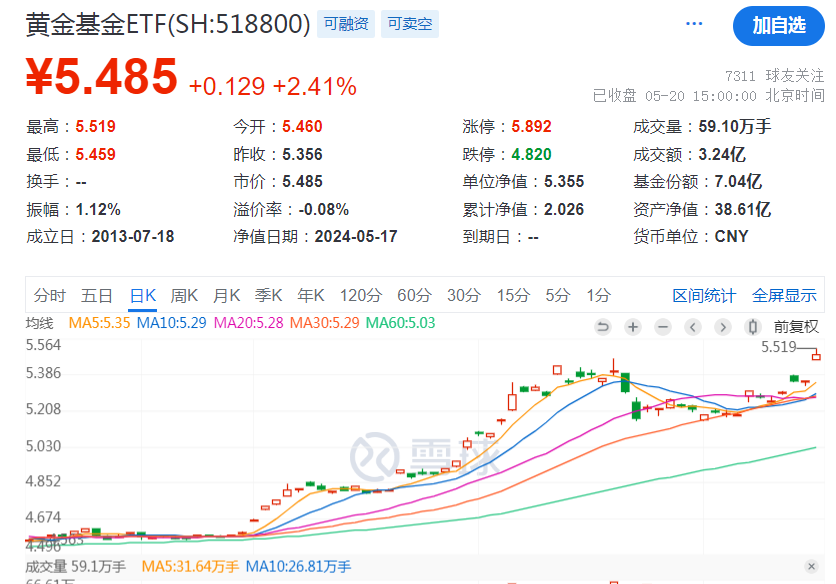This screenshot has height=584, width=836.
Task: Zoom in chart with plus icon
Action: pos(633,327)
